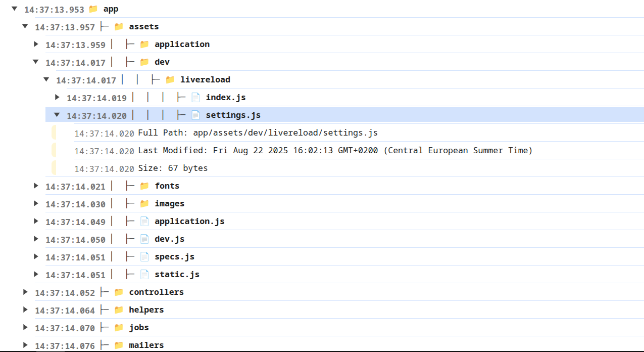Click the jobs folder label
Screen dimensions: 644x352
tap(139, 328)
